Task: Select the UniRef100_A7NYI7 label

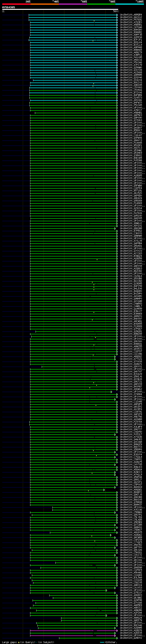Action: click(131, 110)
